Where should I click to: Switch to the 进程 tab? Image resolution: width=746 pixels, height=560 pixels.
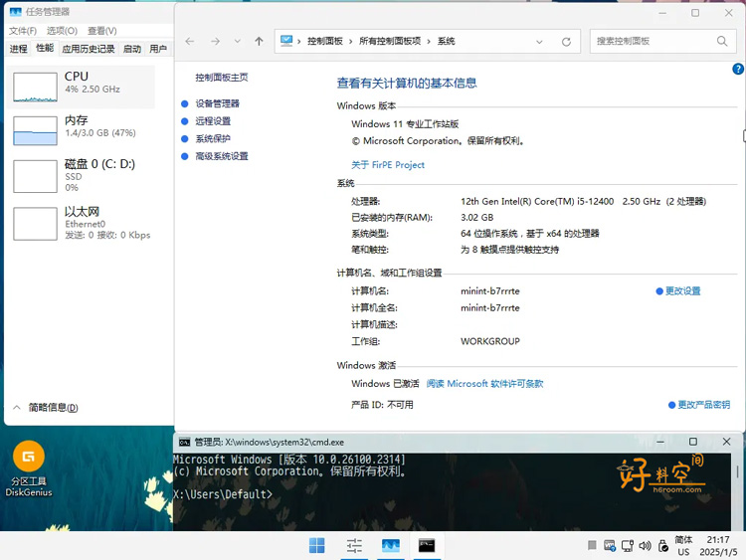coord(19,49)
